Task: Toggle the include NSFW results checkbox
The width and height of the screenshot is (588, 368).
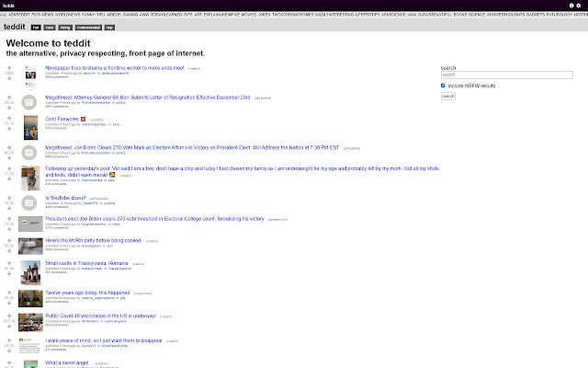Action: [443, 86]
